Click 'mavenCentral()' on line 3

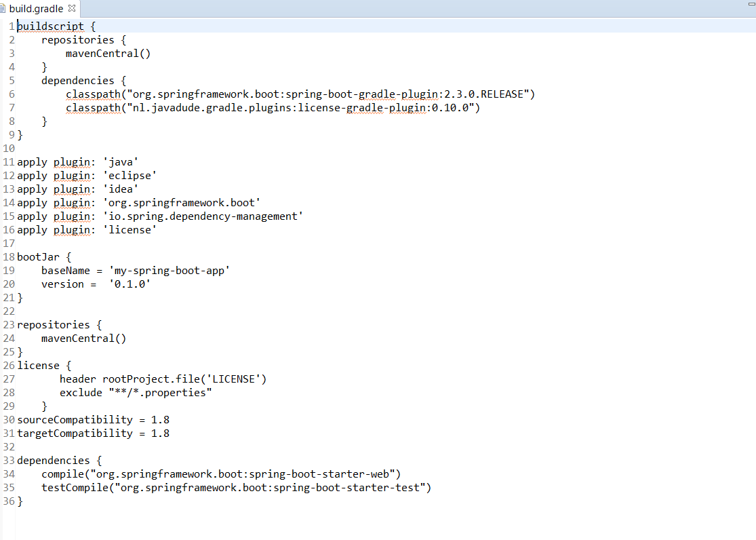click(108, 53)
